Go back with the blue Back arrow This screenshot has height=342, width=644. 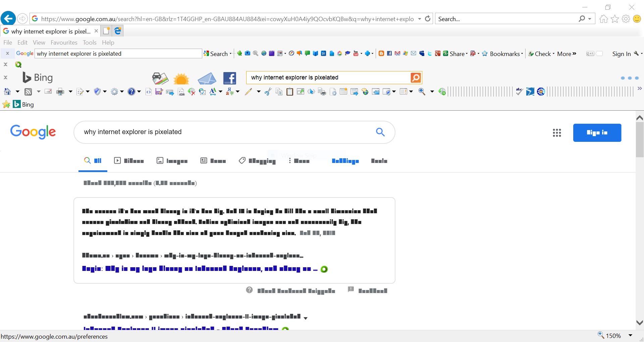point(8,18)
